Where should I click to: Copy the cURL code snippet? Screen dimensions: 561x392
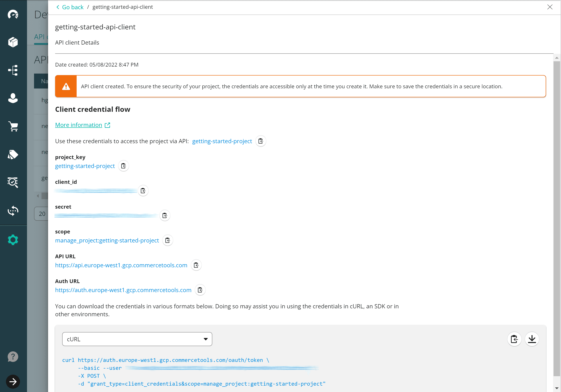514,339
